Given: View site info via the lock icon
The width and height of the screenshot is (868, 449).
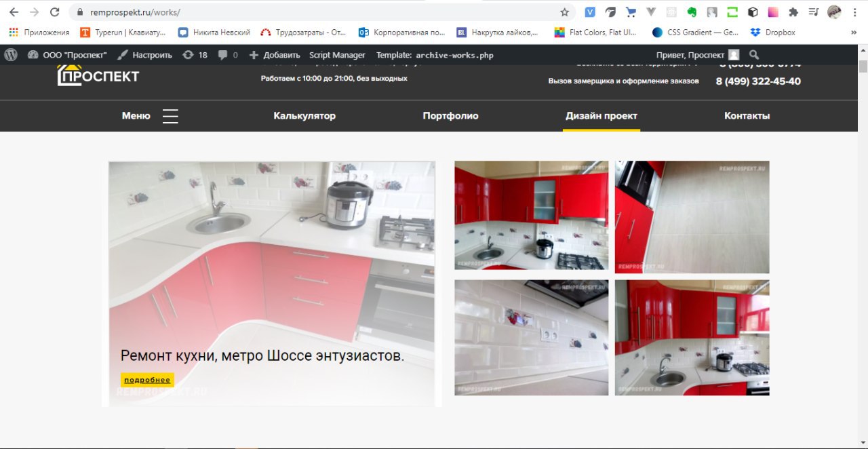Looking at the screenshot, I should [80, 12].
